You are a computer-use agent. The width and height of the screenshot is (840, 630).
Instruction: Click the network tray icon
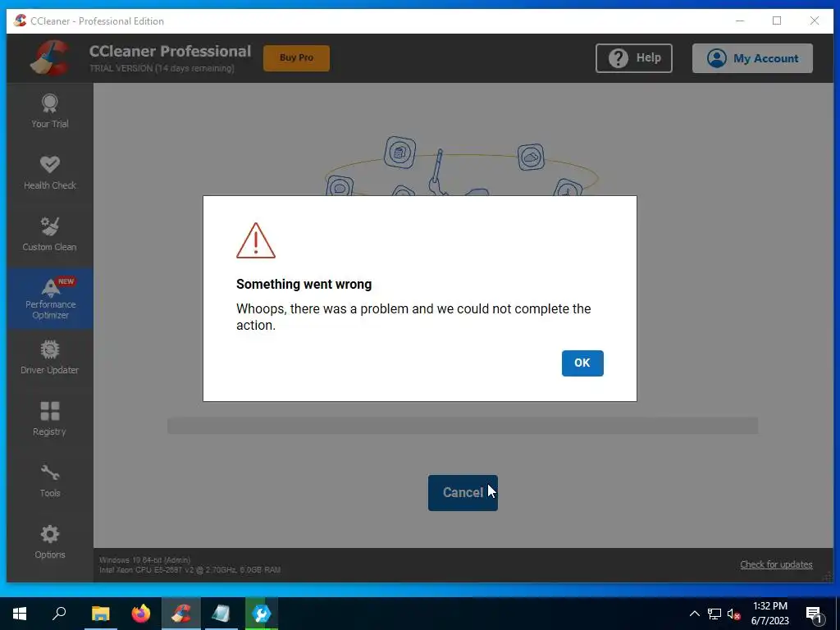(714, 614)
